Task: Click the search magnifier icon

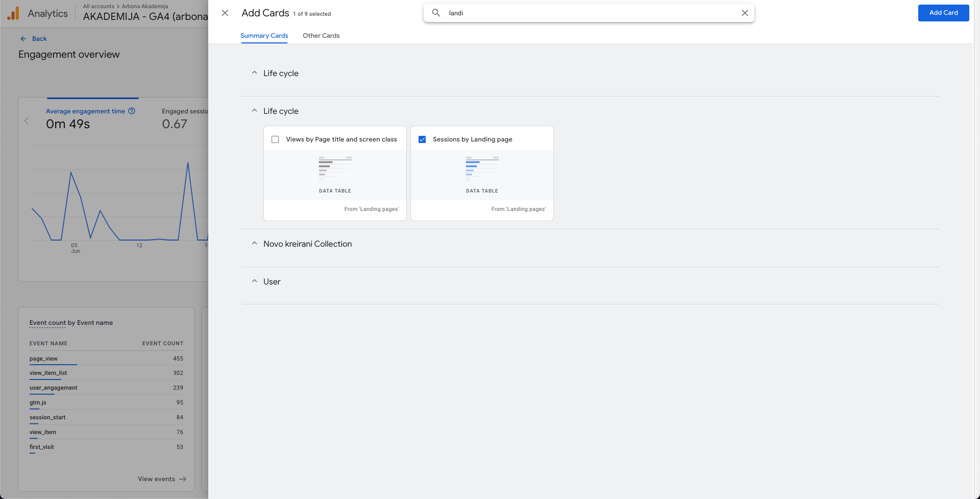Action: [x=436, y=13]
